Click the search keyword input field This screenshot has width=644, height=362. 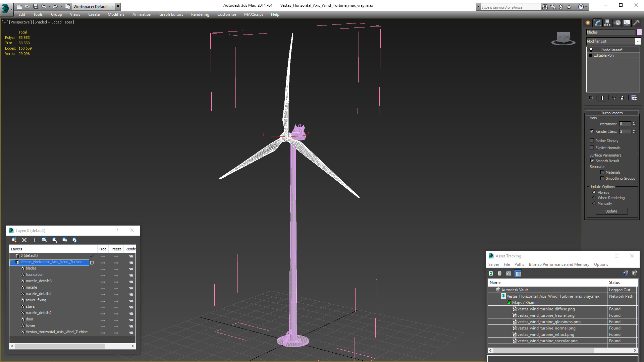(x=510, y=7)
